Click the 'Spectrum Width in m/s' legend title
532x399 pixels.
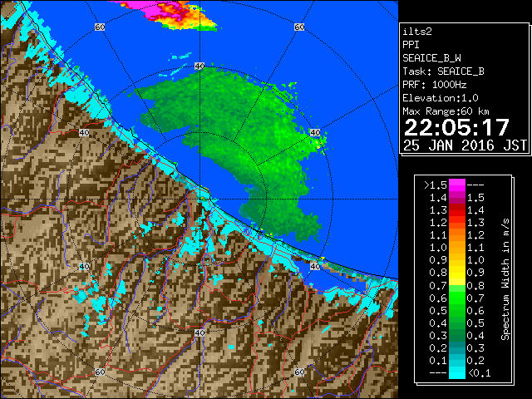505,279
